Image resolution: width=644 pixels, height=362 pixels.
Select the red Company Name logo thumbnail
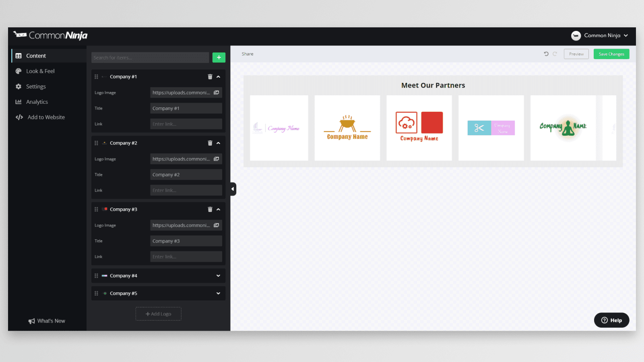[x=419, y=128]
